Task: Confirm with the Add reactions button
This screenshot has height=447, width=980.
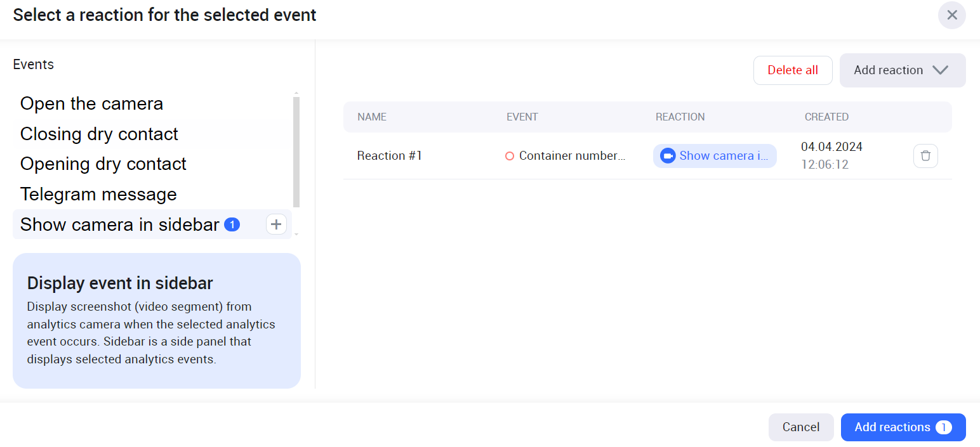Action: [892, 427]
